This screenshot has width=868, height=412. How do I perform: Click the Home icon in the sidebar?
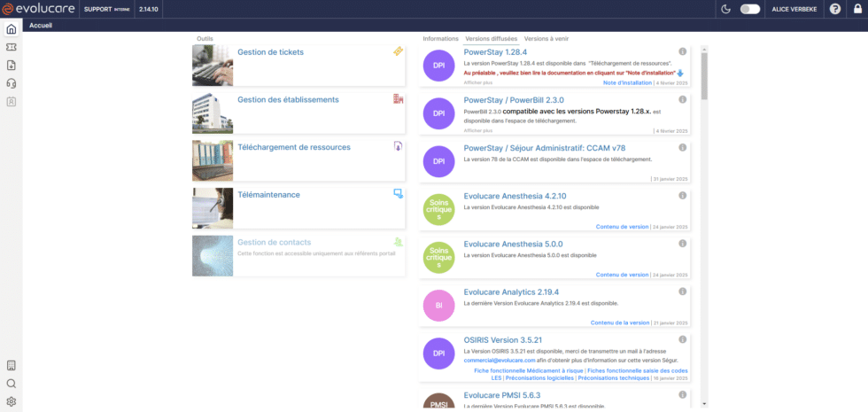click(x=11, y=28)
